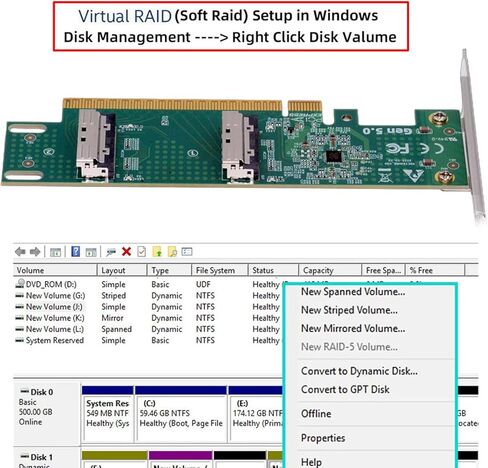Sort by the Volume column header
This screenshot has height=468, width=488.
point(55,270)
